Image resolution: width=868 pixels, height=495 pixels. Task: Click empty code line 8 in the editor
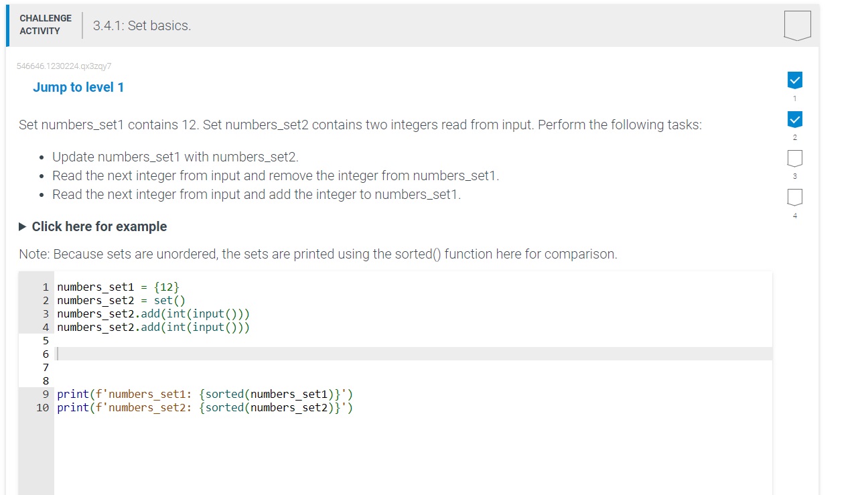point(414,380)
